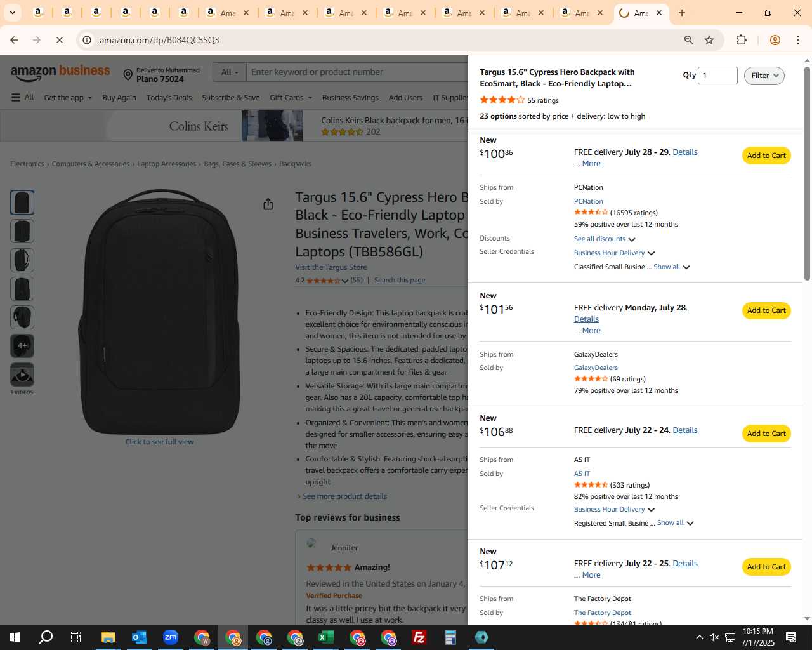Switch to the active loading Amazon tab

tap(642, 13)
